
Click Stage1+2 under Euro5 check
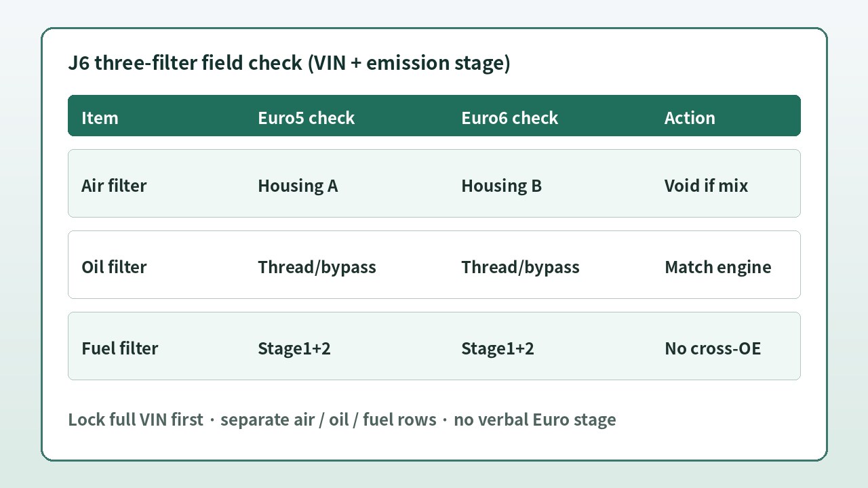294,348
